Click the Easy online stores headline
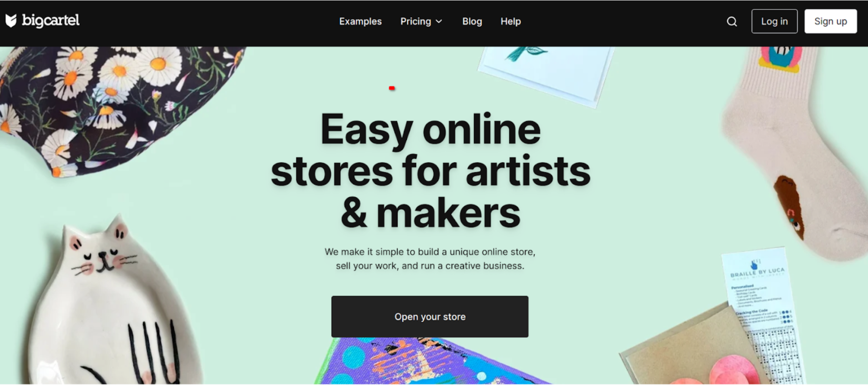The height and width of the screenshot is (385, 868). pyautogui.click(x=431, y=170)
